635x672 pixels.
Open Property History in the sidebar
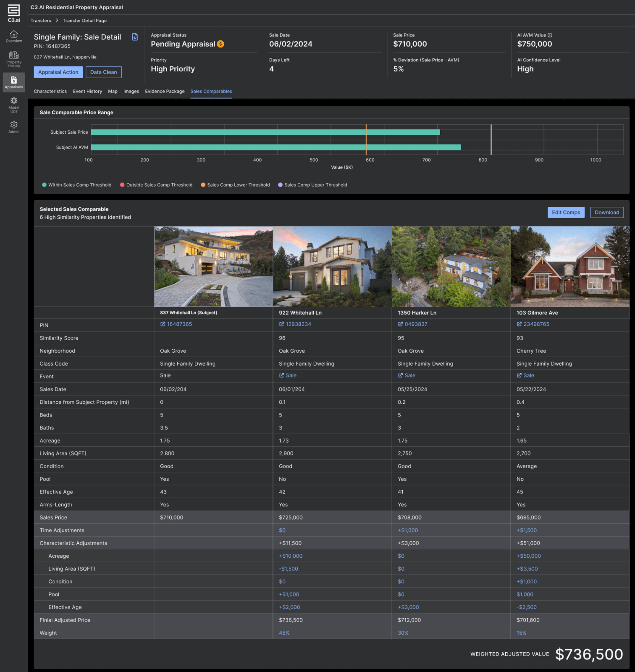click(14, 59)
